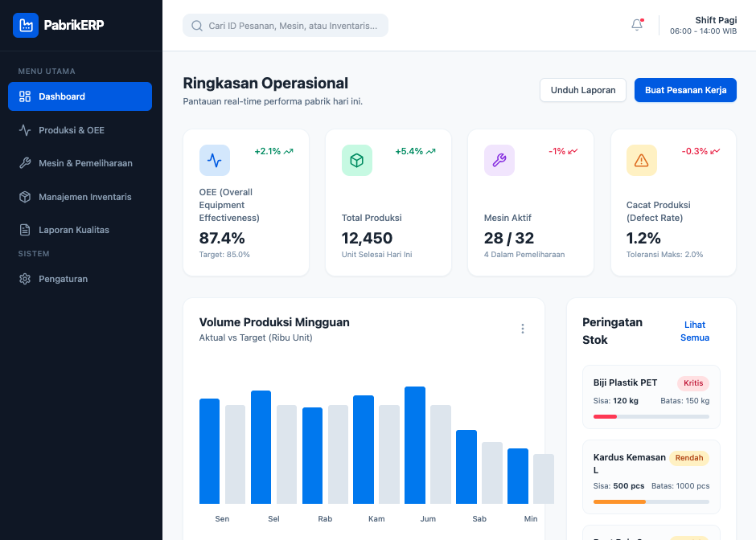Click the warning triangle on Cacat Produksi card

641,160
